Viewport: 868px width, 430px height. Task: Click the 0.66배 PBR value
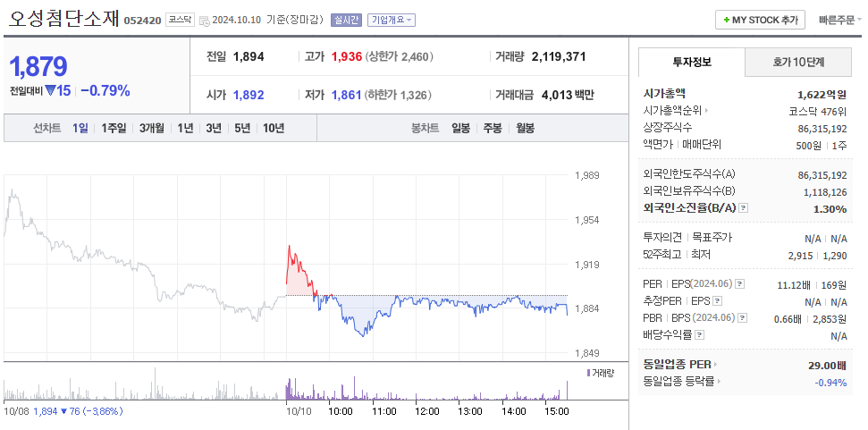tap(788, 319)
